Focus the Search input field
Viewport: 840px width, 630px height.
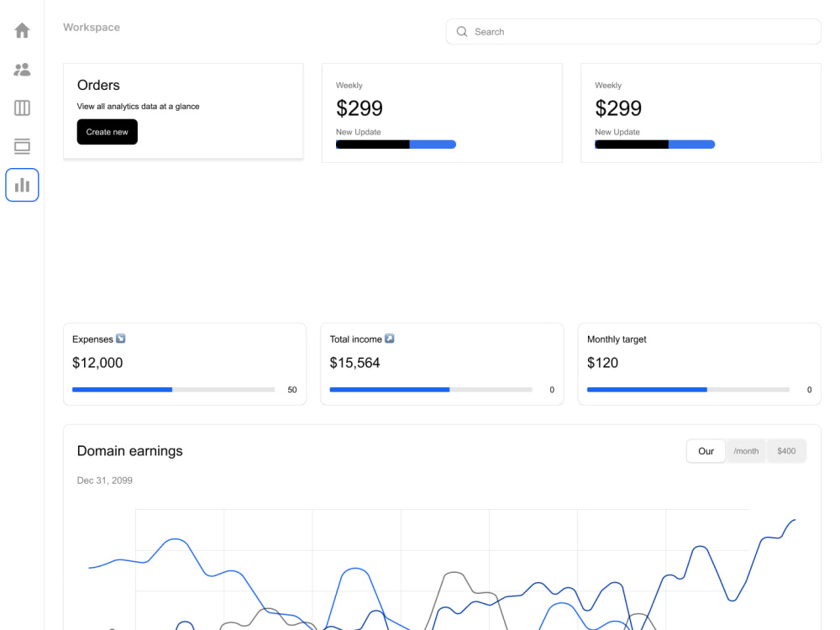pyautogui.click(x=633, y=32)
